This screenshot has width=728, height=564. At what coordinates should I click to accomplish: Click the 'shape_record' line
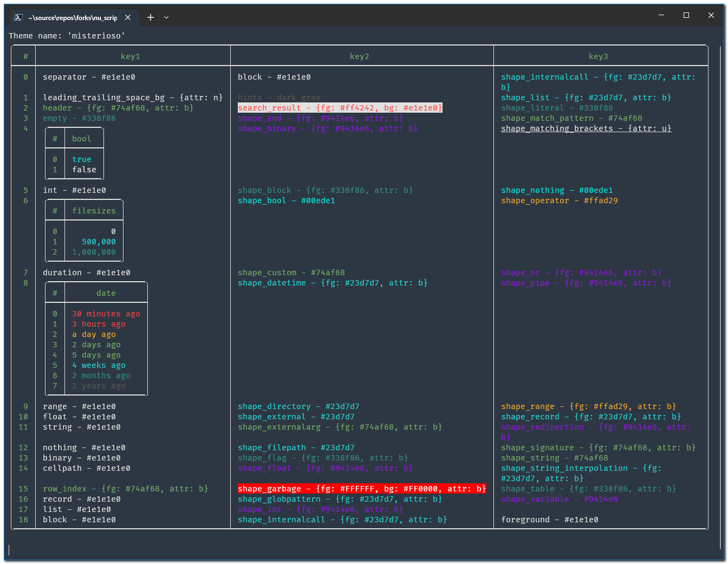point(591,417)
